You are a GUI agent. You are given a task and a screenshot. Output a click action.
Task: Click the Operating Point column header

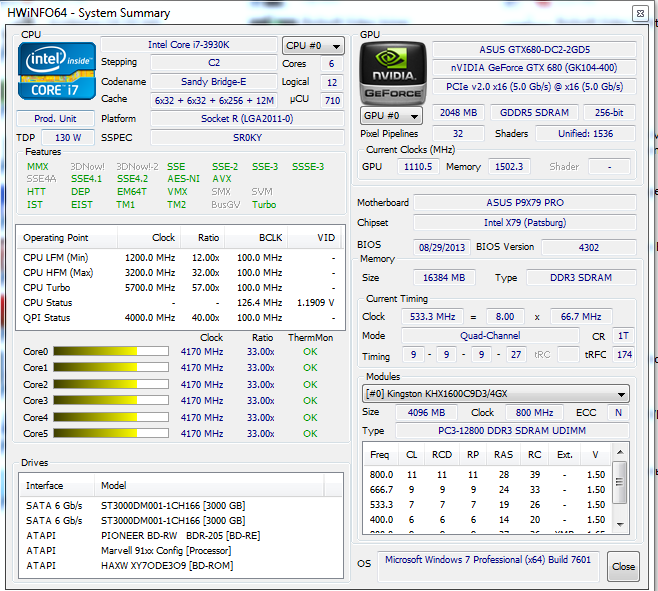67,238
